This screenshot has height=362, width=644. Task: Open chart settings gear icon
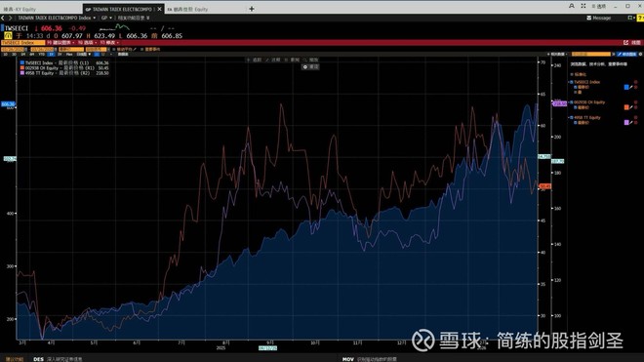tap(640, 55)
